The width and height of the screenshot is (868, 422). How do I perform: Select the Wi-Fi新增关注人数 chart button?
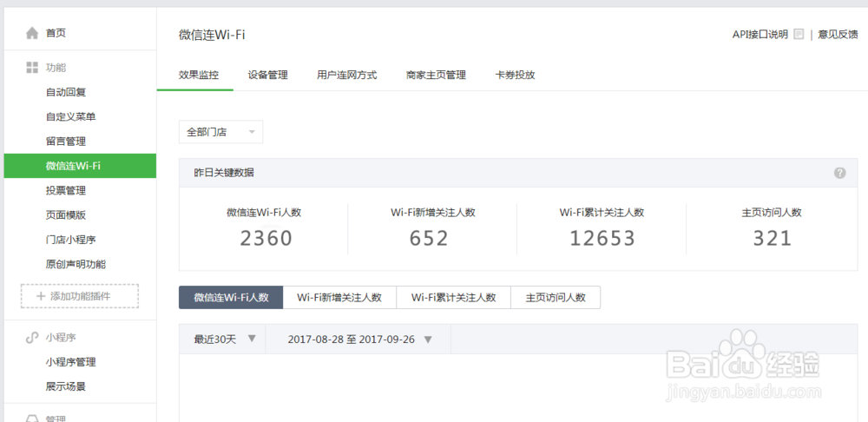339,297
